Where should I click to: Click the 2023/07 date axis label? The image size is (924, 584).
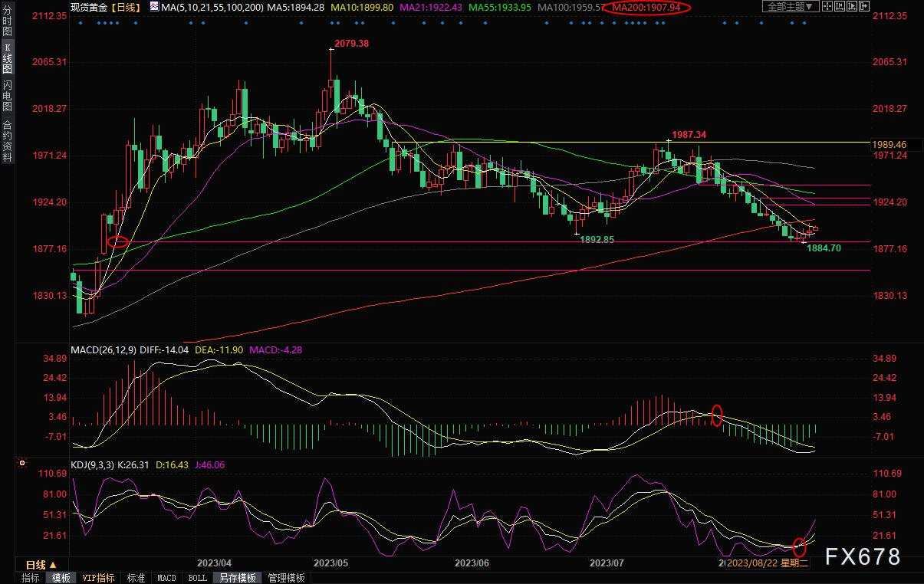pos(606,563)
